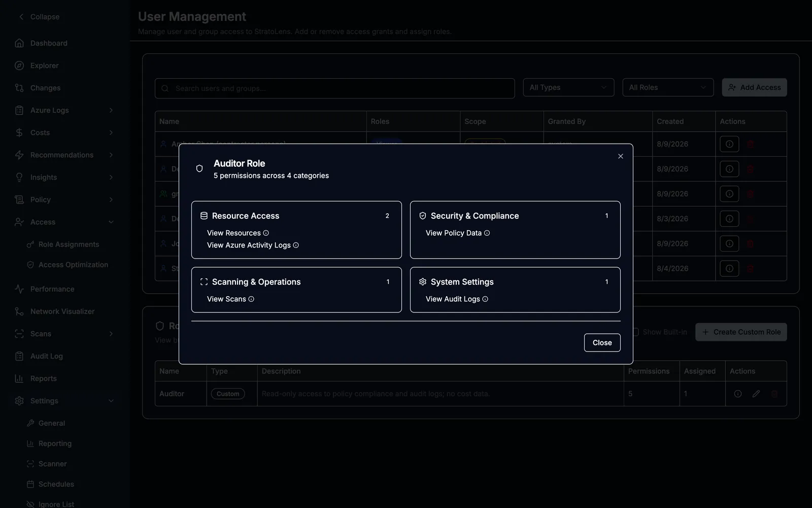Open Role Assignments page
Image resolution: width=812 pixels, height=508 pixels.
[x=69, y=244]
